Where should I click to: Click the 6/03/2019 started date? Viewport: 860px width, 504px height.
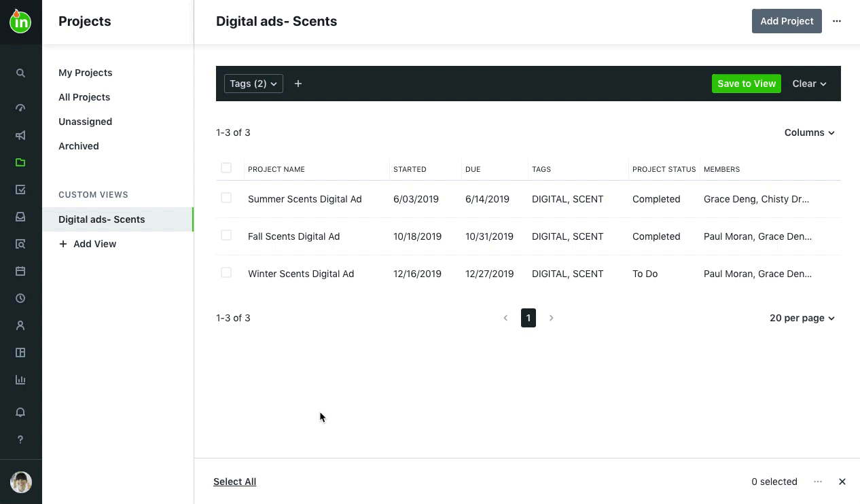click(x=416, y=199)
